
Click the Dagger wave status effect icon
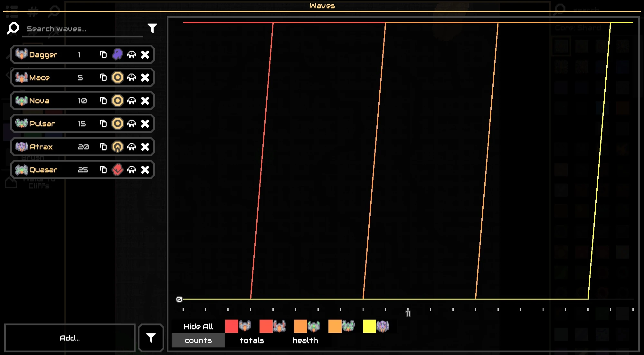pos(118,54)
